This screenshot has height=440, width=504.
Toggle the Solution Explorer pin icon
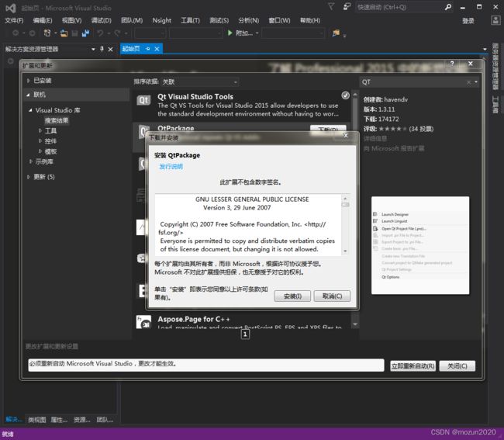pos(102,49)
